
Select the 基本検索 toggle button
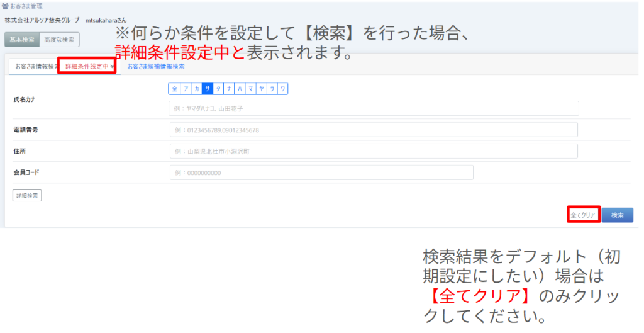[22, 40]
